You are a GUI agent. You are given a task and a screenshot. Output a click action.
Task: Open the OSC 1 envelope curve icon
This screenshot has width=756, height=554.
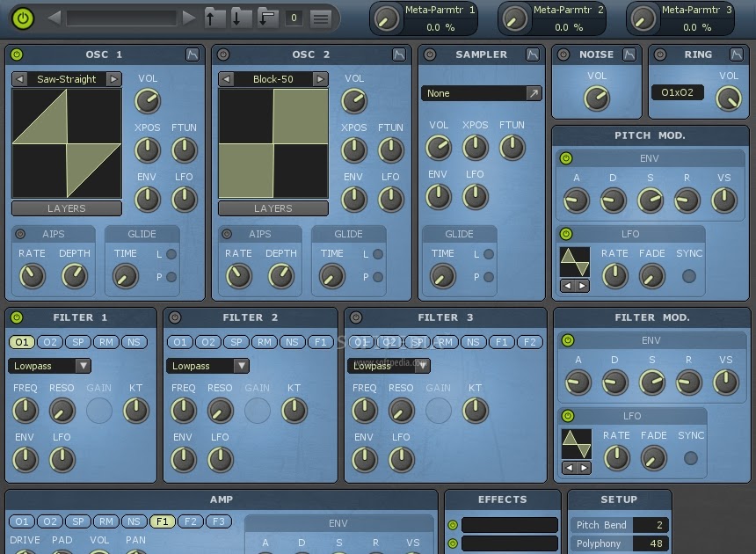[193, 55]
